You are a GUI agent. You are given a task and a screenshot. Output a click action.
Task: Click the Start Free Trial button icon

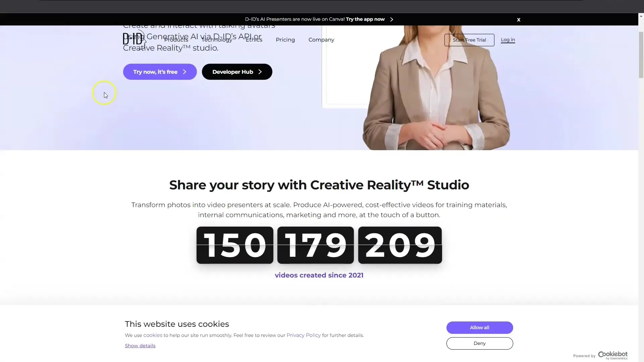point(470,39)
